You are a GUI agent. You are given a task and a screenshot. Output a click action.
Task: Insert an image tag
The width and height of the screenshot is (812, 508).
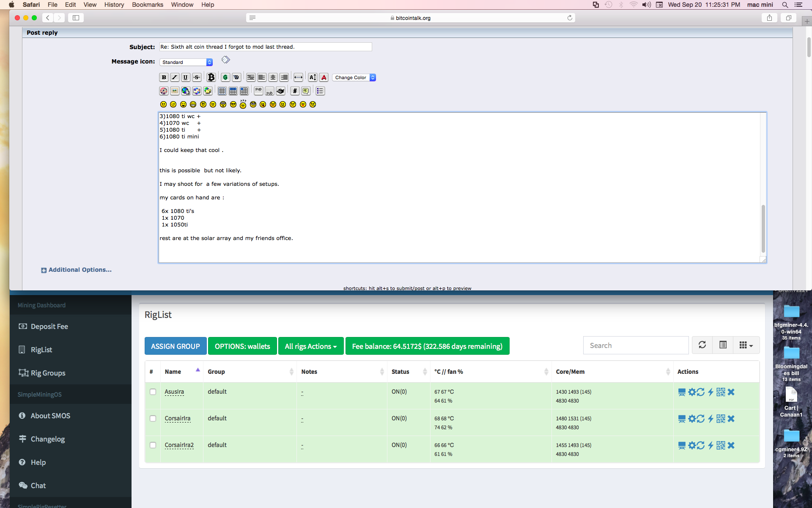[x=175, y=91]
